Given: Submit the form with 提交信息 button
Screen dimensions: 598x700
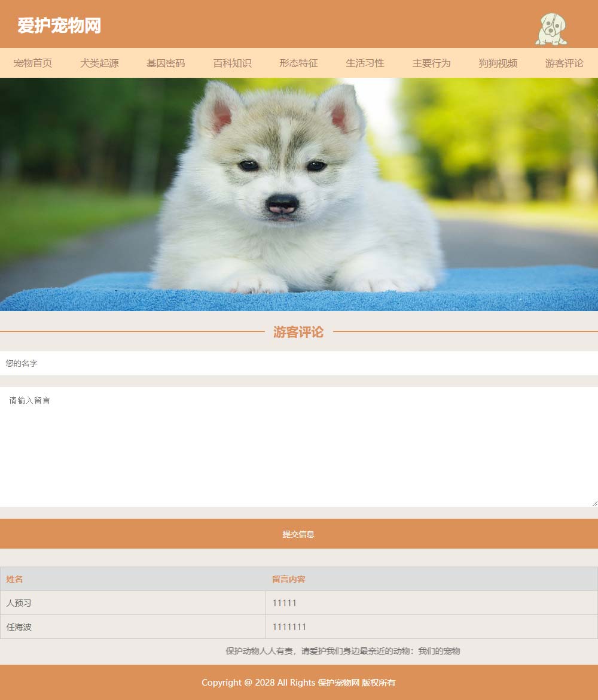Looking at the screenshot, I should (x=299, y=534).
